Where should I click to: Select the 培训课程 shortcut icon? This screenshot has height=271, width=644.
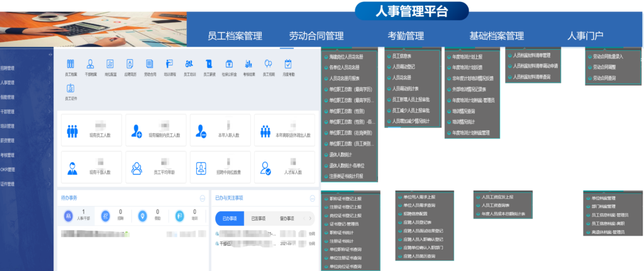tap(169, 64)
